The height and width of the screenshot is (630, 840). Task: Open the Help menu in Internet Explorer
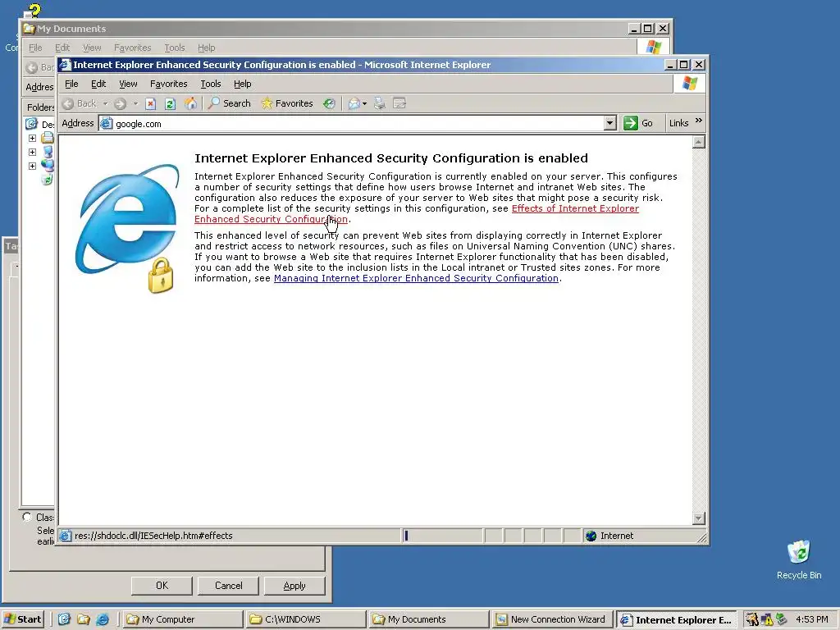pos(242,84)
